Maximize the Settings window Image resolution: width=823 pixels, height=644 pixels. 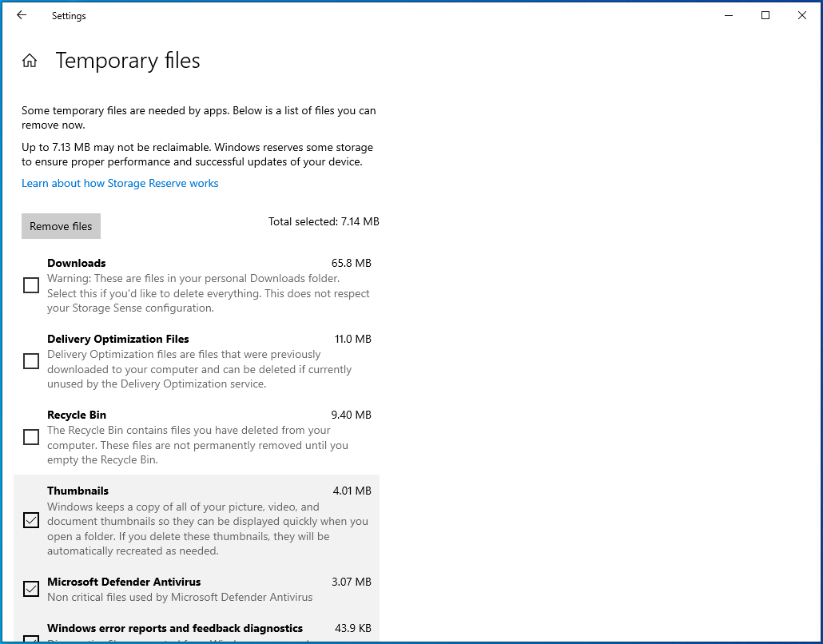point(765,15)
